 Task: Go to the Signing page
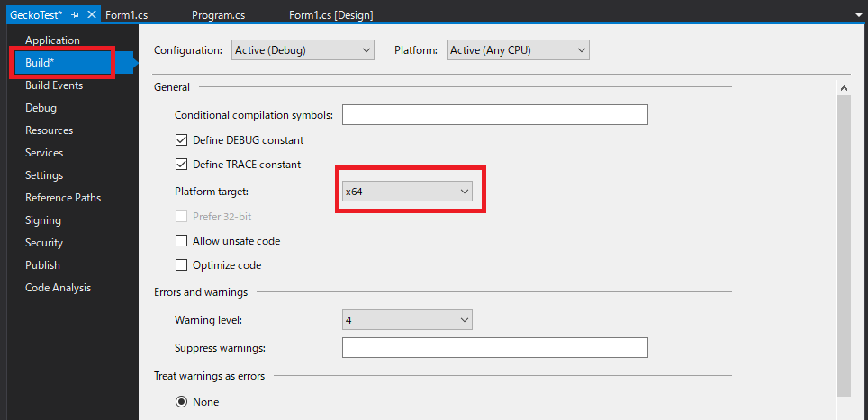click(43, 220)
